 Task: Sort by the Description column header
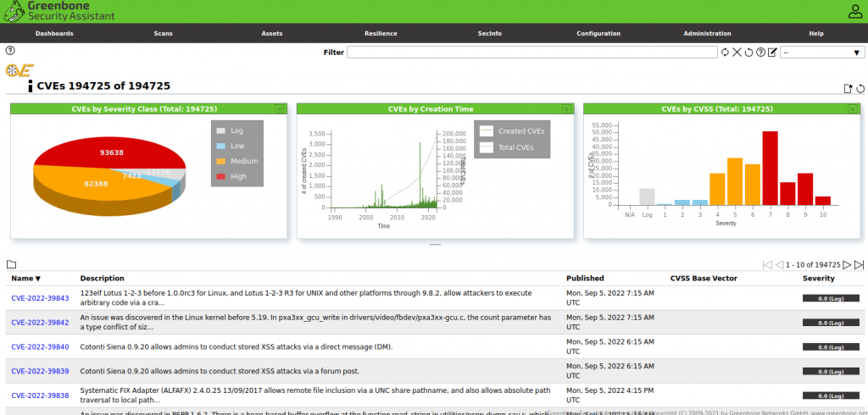102,279
